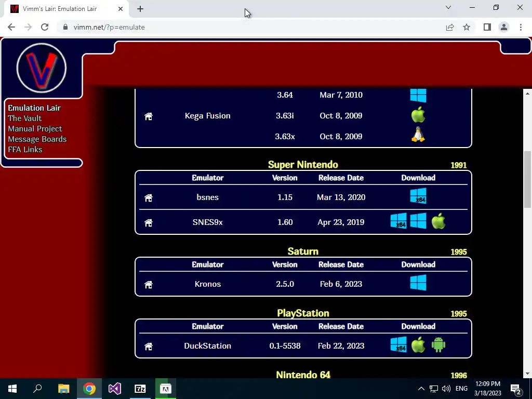This screenshot has height=399, width=532.
Task: Go back to the previous page
Action: (11, 27)
